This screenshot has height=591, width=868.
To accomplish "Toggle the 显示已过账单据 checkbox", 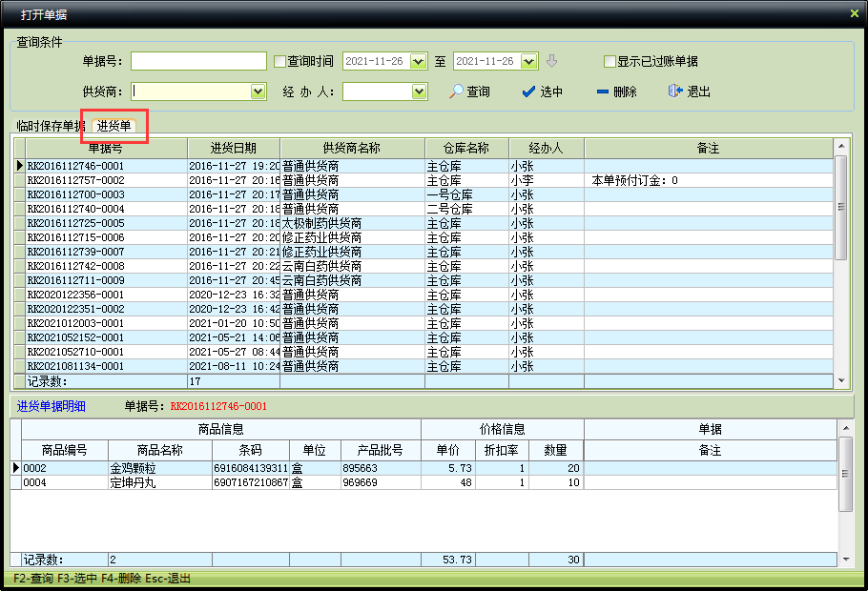I will pos(610,62).
